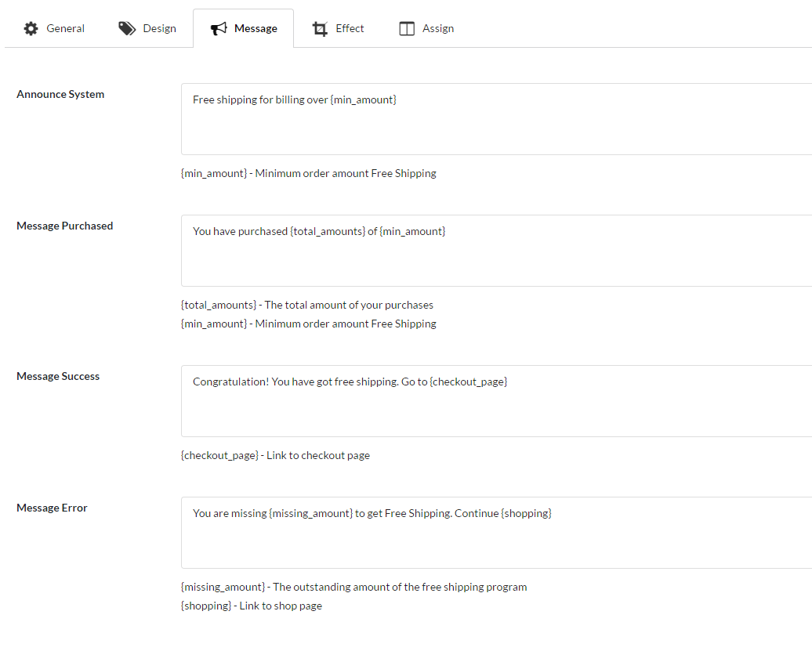Click the Announce System field label

tap(60, 94)
